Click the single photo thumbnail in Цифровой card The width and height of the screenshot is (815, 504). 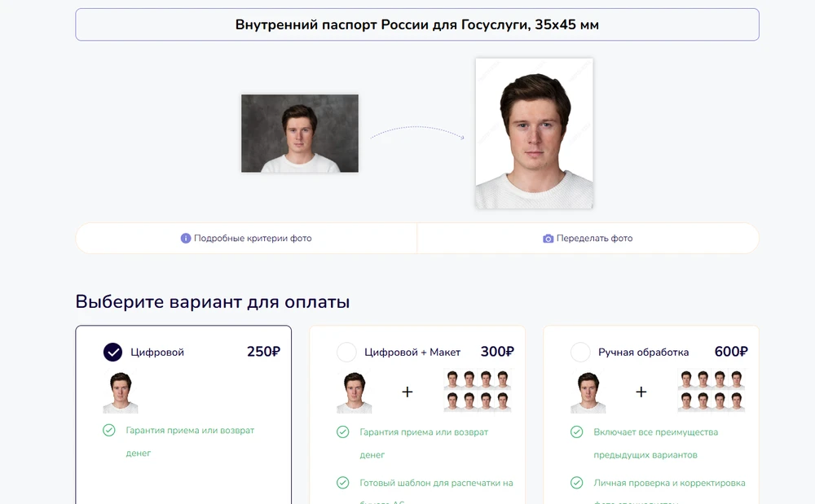click(121, 392)
